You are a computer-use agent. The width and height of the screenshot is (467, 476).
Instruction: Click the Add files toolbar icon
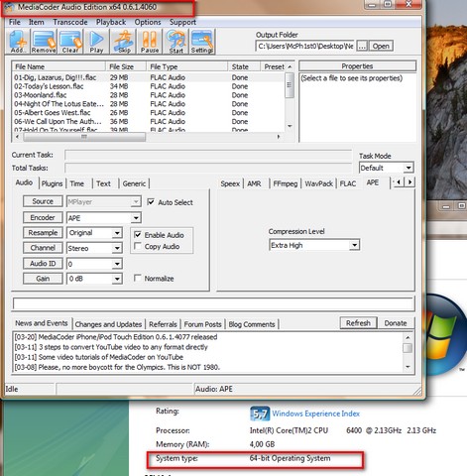click(18, 42)
